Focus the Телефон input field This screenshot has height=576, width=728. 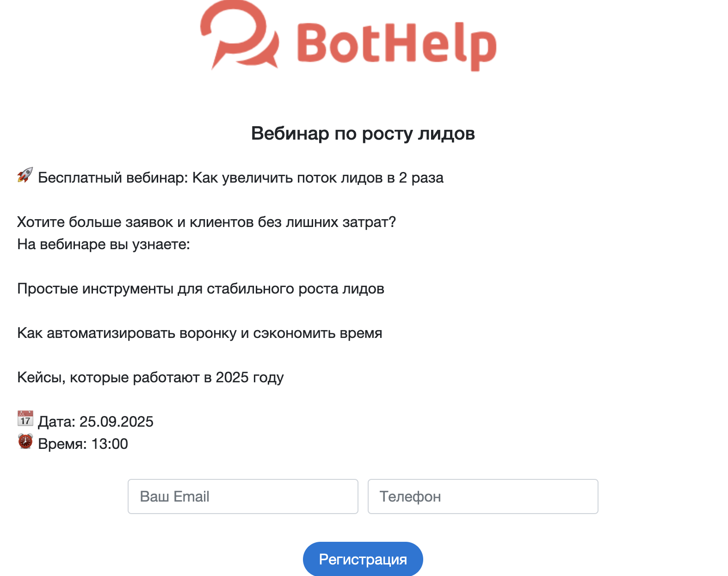[482, 496]
